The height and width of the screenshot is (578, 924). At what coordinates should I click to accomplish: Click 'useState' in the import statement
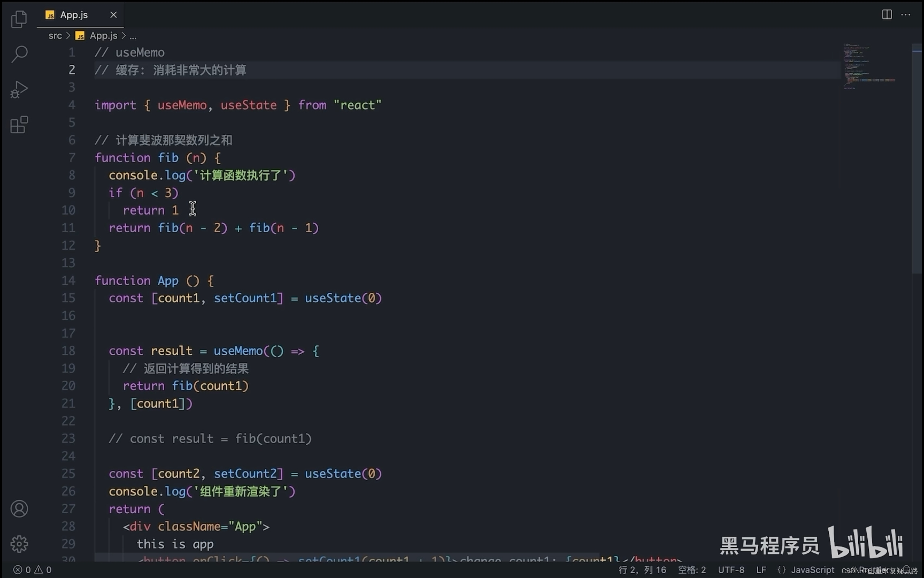(x=249, y=105)
